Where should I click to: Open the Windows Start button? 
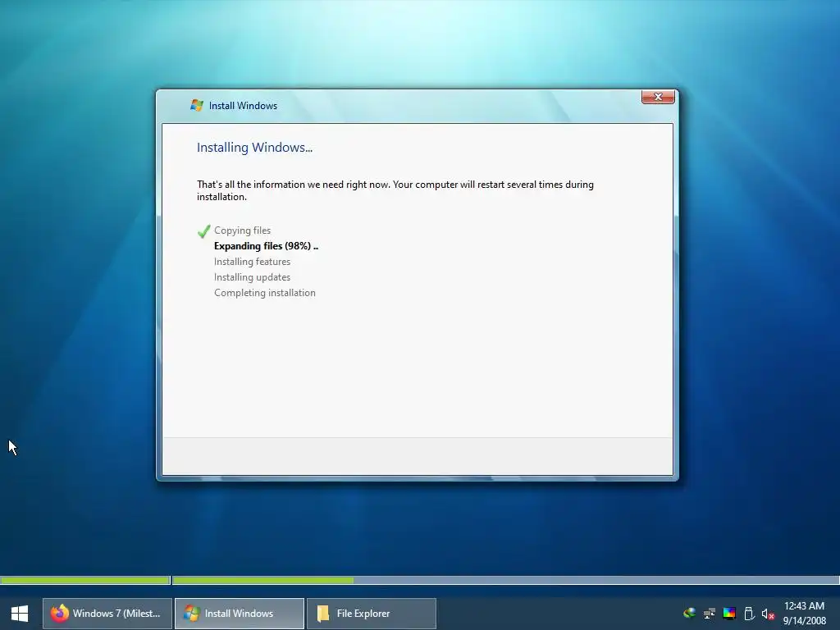[20, 614]
